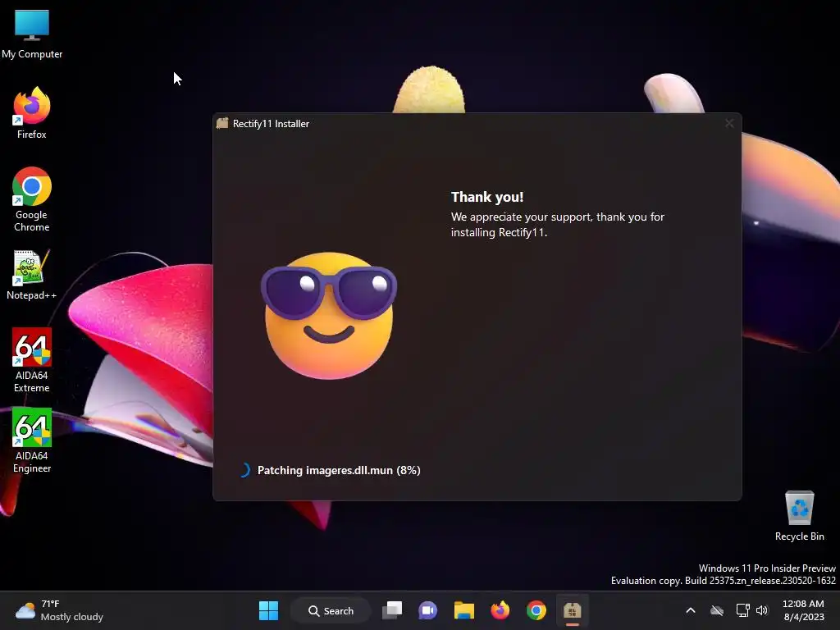Close the Rectify11 Installer window
The width and height of the screenshot is (840, 630).
click(x=729, y=123)
